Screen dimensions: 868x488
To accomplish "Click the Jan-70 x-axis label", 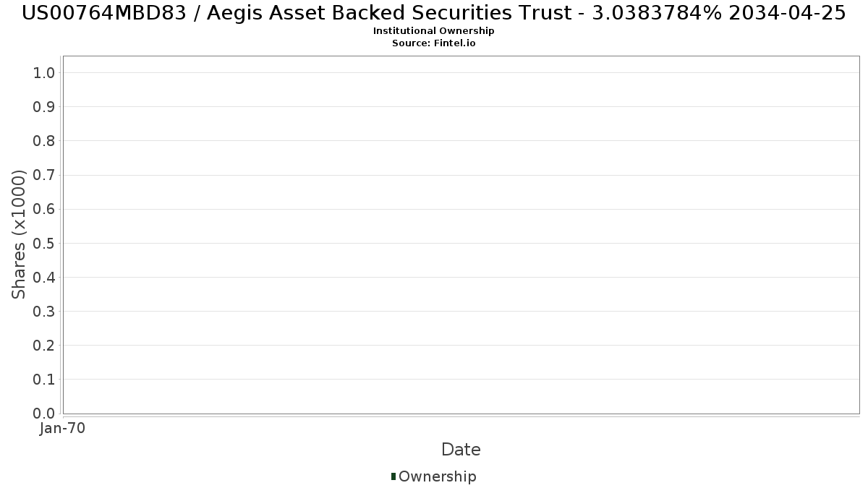I will tap(63, 428).
